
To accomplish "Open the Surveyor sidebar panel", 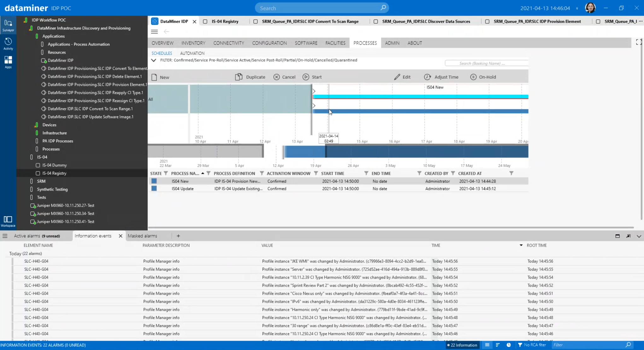I will (8, 25).
